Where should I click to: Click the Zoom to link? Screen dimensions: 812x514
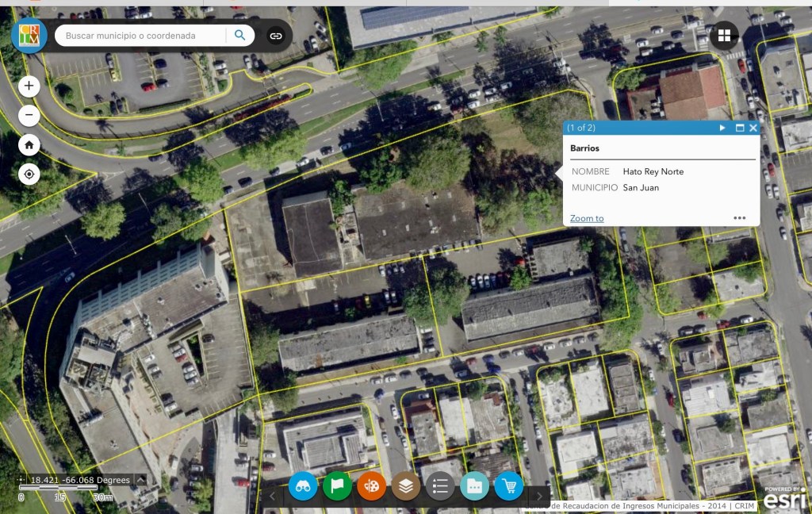tap(587, 218)
